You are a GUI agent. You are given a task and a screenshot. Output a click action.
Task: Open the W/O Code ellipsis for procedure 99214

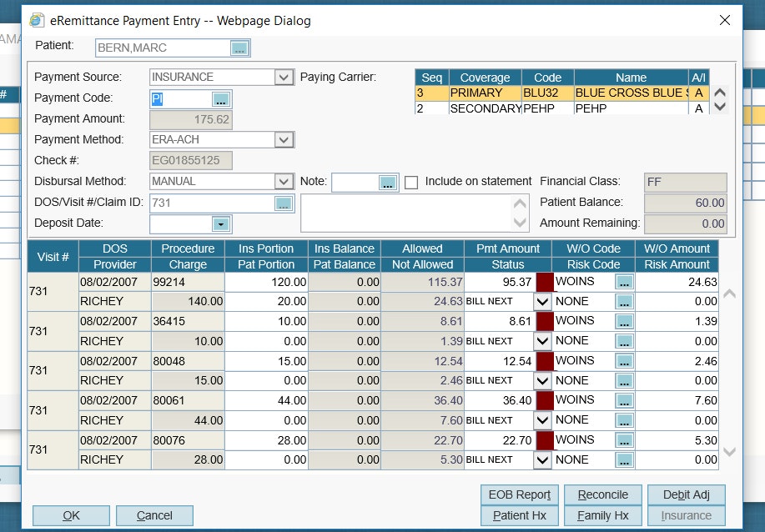point(625,281)
